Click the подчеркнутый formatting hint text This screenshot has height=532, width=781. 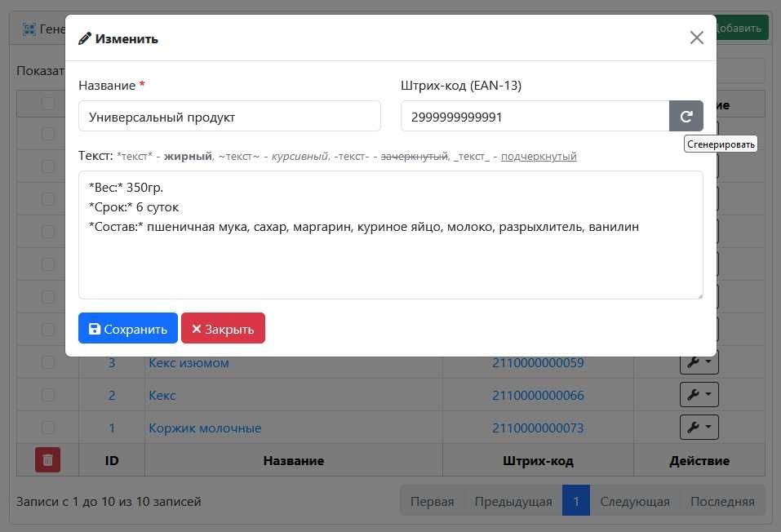(x=539, y=157)
